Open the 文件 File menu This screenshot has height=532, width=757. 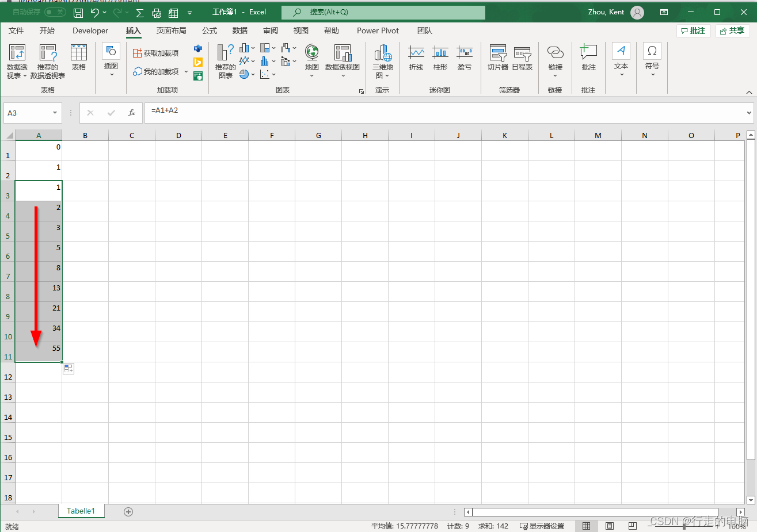tap(16, 30)
